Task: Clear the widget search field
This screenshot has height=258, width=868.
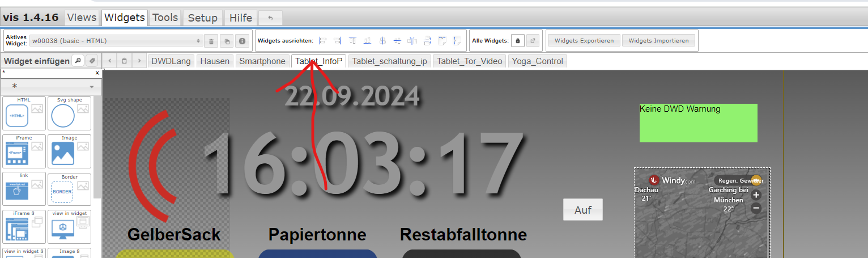Action: pos(97,73)
